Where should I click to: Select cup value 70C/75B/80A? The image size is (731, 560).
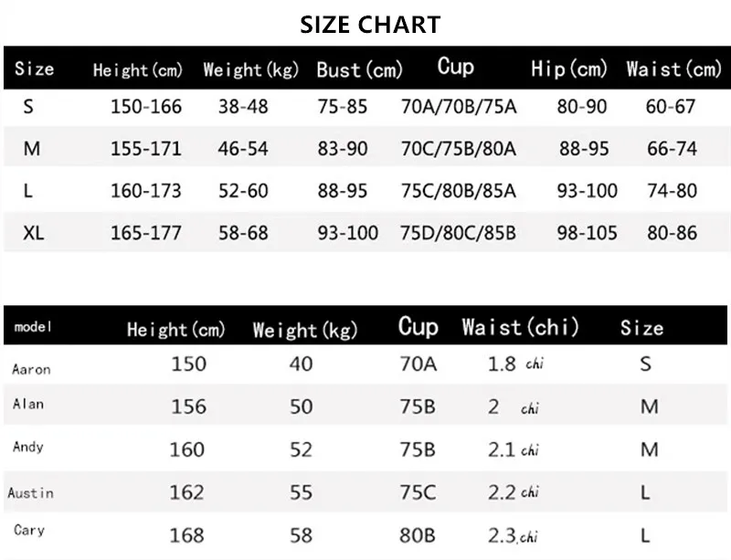459,149
